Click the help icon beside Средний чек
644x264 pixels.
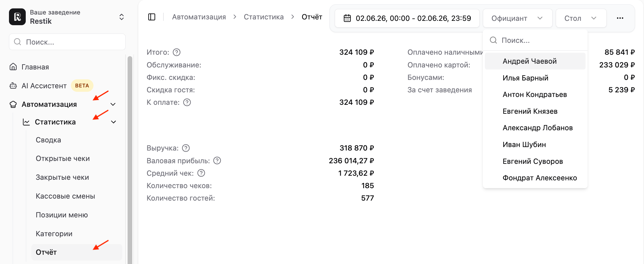pyautogui.click(x=201, y=173)
